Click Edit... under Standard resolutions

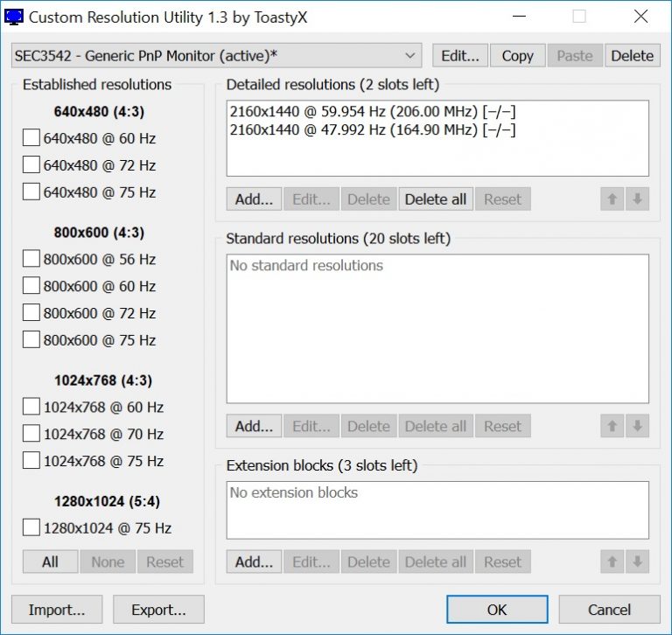tap(311, 426)
